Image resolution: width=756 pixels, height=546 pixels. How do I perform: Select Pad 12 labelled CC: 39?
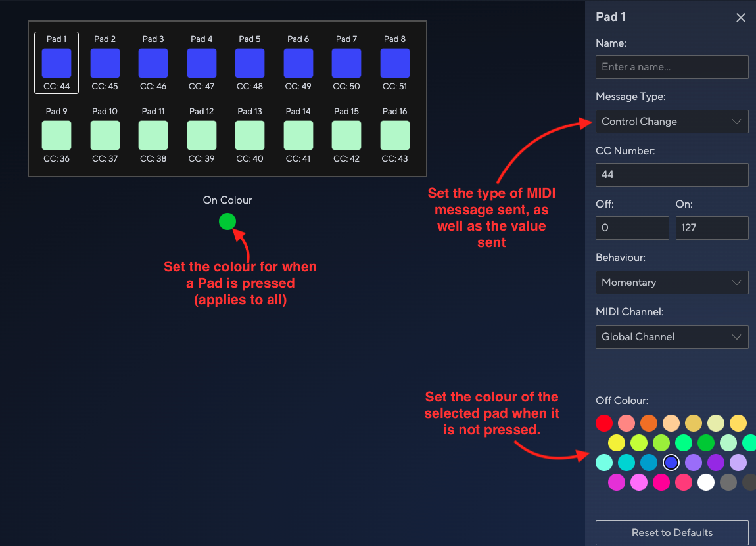tap(201, 135)
